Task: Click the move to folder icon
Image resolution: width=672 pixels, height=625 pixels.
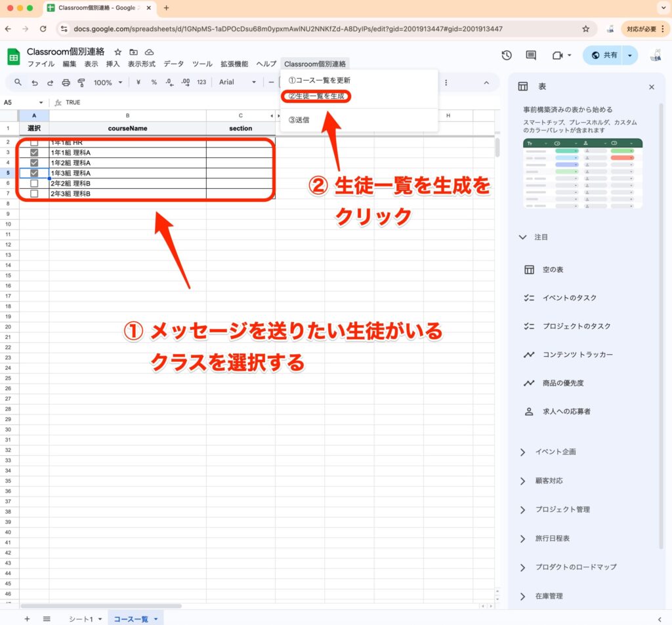Action: (134, 52)
